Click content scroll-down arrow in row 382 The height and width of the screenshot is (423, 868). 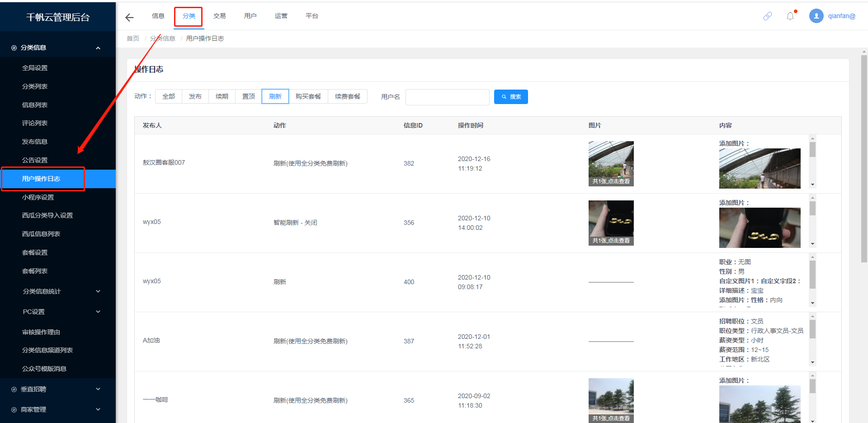(812, 185)
